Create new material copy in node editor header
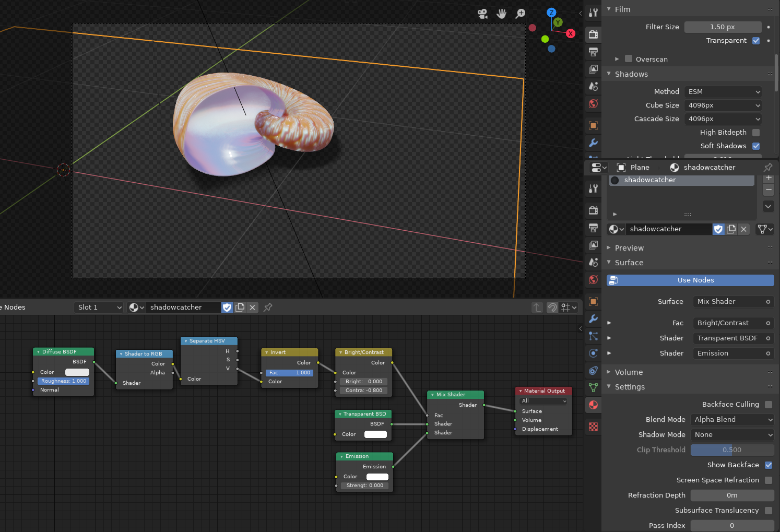This screenshot has width=780, height=532. point(240,308)
